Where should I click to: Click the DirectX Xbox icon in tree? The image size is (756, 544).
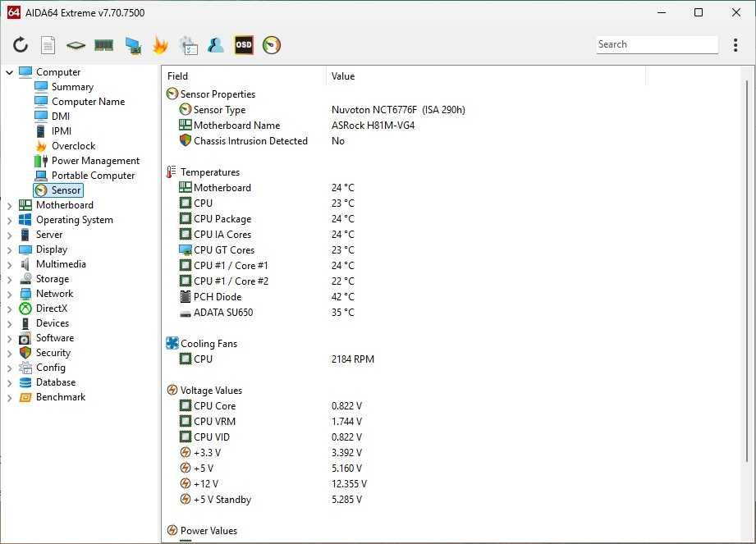pos(25,309)
